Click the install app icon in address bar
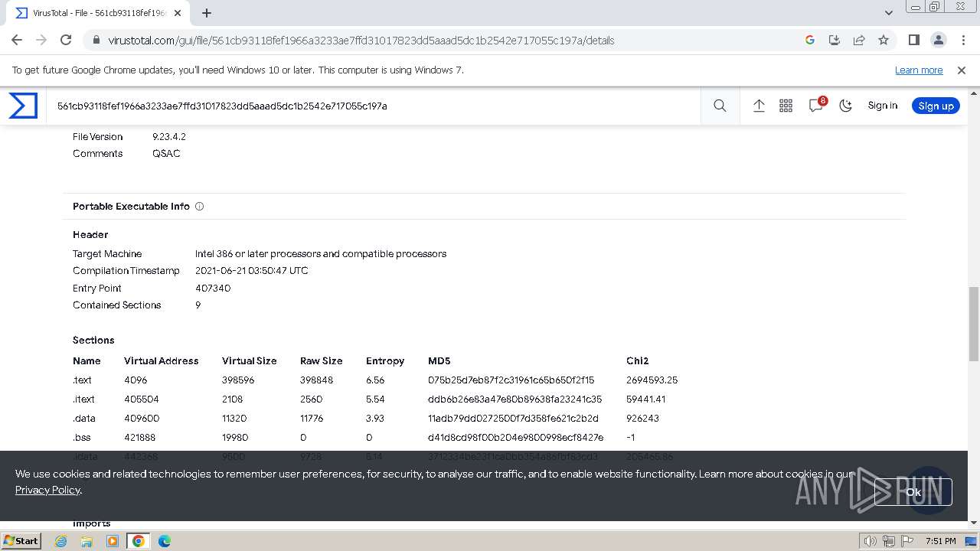Viewport: 980px width, 551px height. pyautogui.click(x=835, y=40)
